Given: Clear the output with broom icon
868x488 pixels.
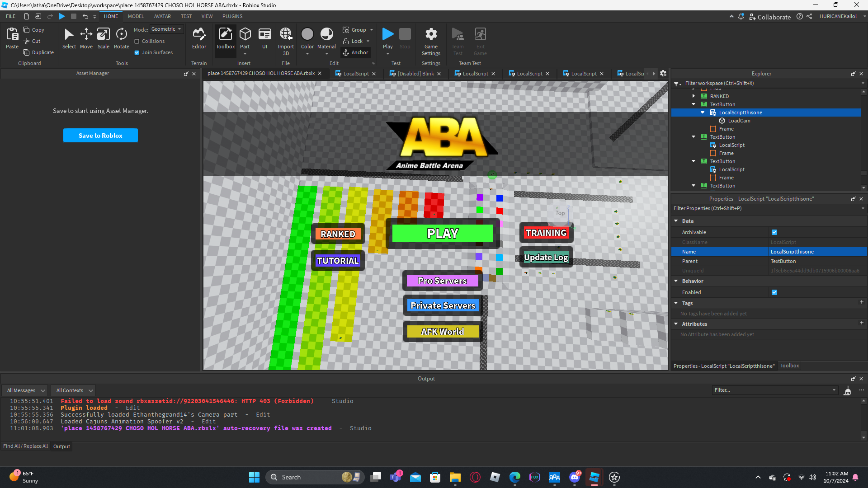Looking at the screenshot, I should [847, 390].
